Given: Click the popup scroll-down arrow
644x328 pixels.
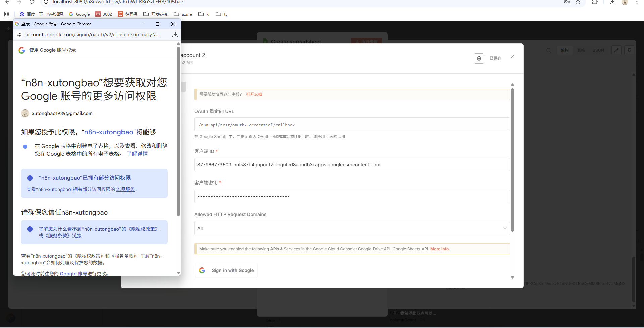Looking at the screenshot, I should (178, 273).
